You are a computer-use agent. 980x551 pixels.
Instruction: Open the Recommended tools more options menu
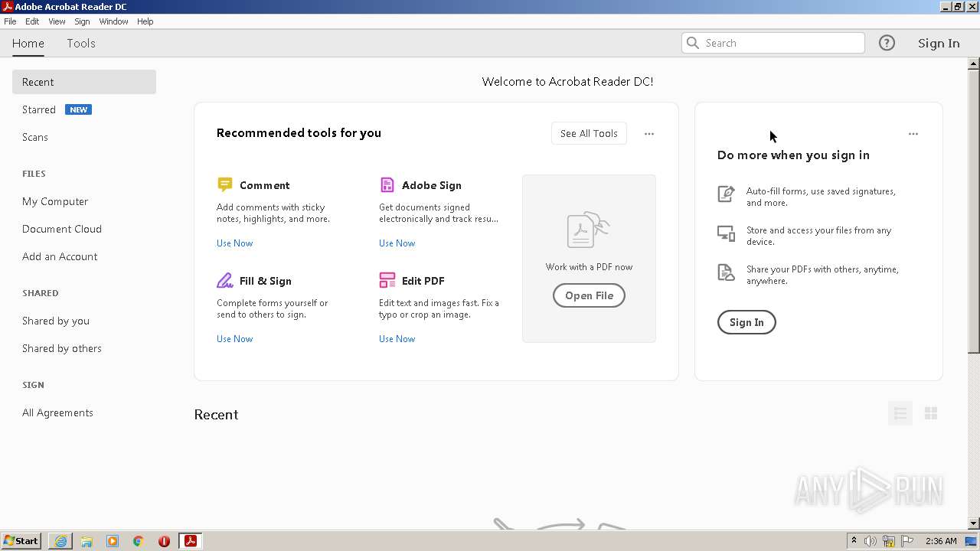click(x=649, y=134)
